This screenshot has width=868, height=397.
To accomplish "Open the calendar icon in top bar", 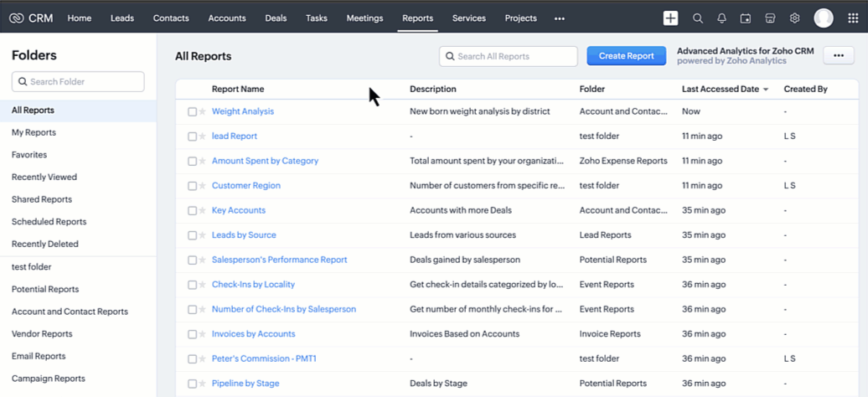I will [746, 18].
